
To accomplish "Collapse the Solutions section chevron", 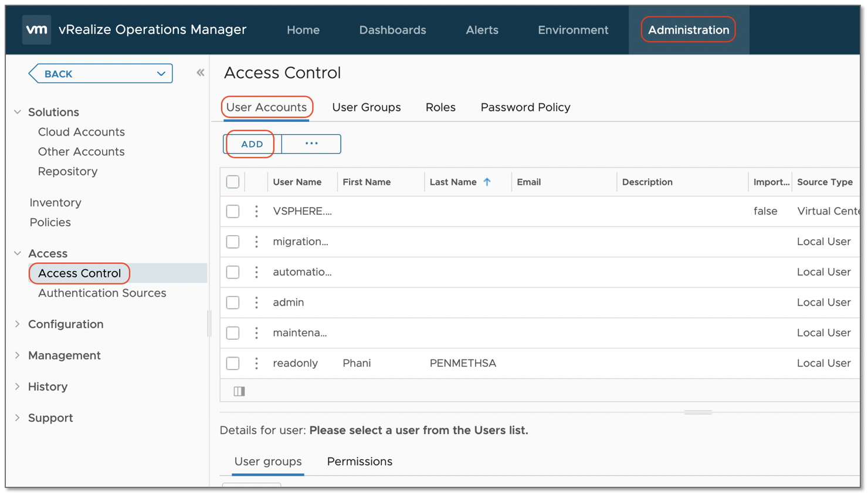I will 18,112.
